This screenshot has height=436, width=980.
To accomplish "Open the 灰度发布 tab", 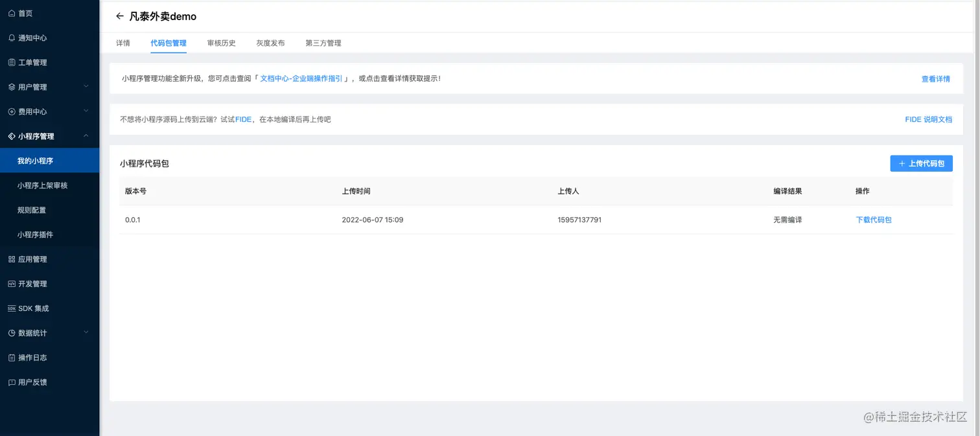I will (x=270, y=43).
